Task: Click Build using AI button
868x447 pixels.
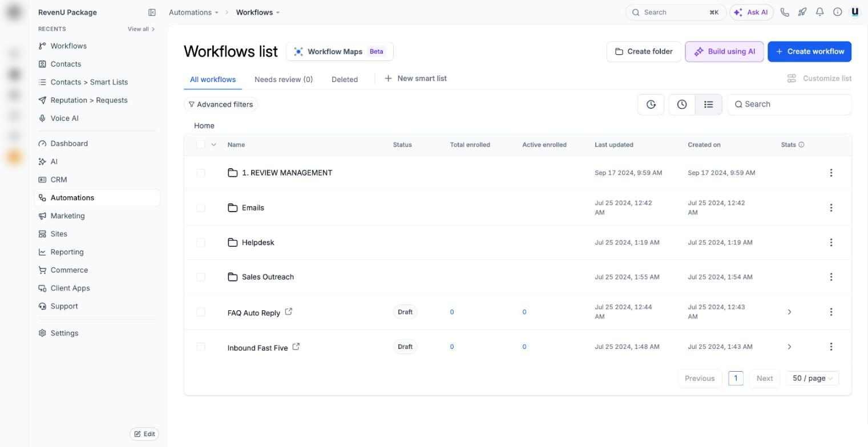Action: (724, 51)
